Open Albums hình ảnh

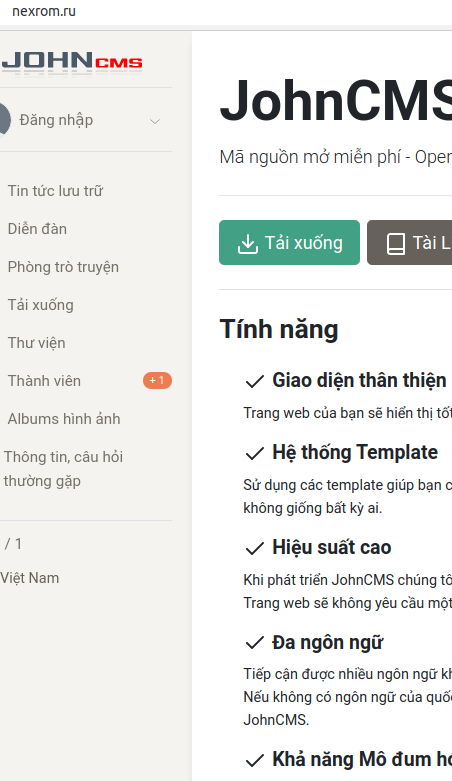tap(64, 419)
